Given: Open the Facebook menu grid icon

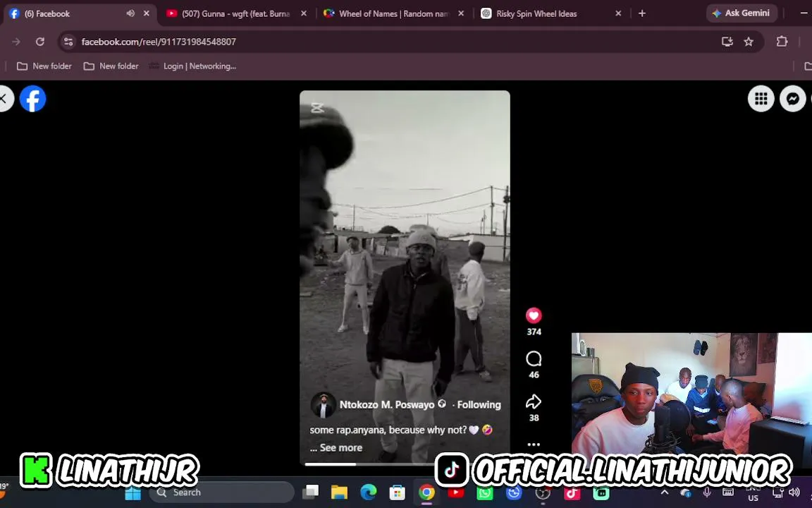Looking at the screenshot, I should (761, 99).
